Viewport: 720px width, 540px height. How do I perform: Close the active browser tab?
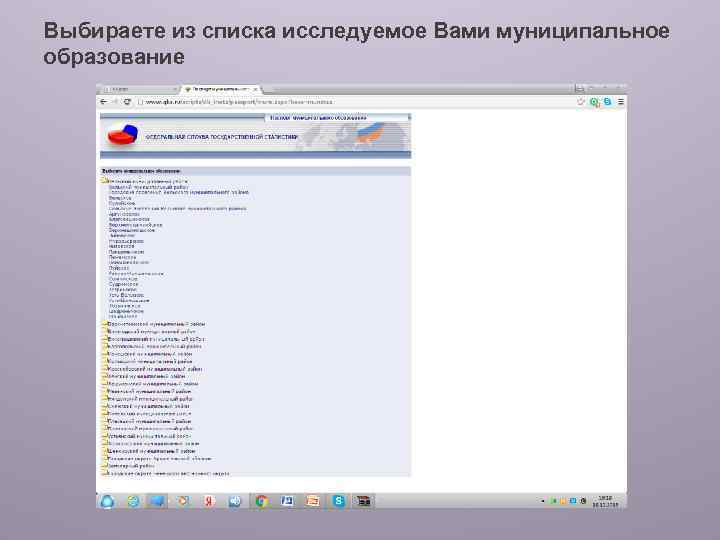(x=255, y=89)
